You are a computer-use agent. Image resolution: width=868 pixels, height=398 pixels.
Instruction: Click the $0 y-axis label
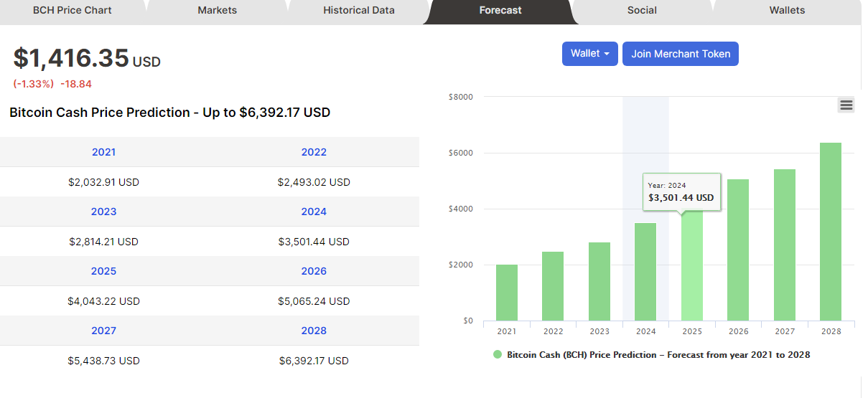point(468,321)
